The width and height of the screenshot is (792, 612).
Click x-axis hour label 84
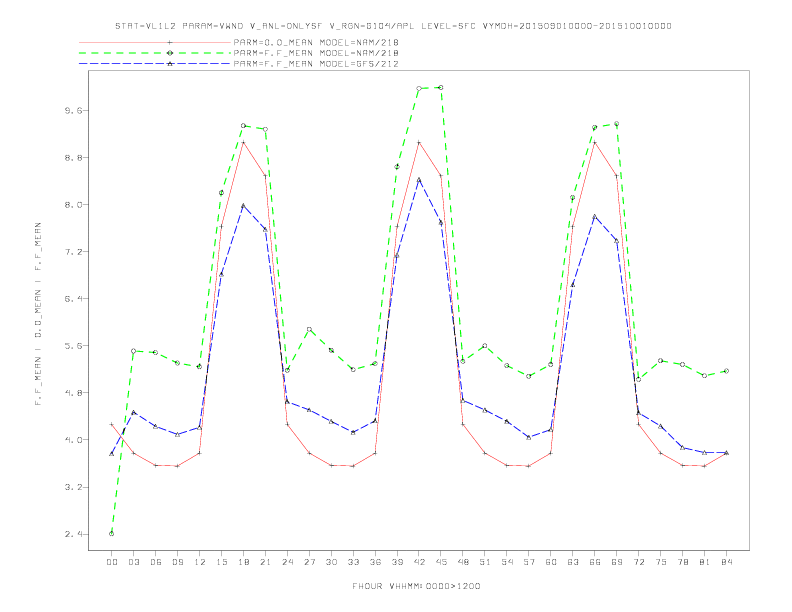tap(727, 562)
